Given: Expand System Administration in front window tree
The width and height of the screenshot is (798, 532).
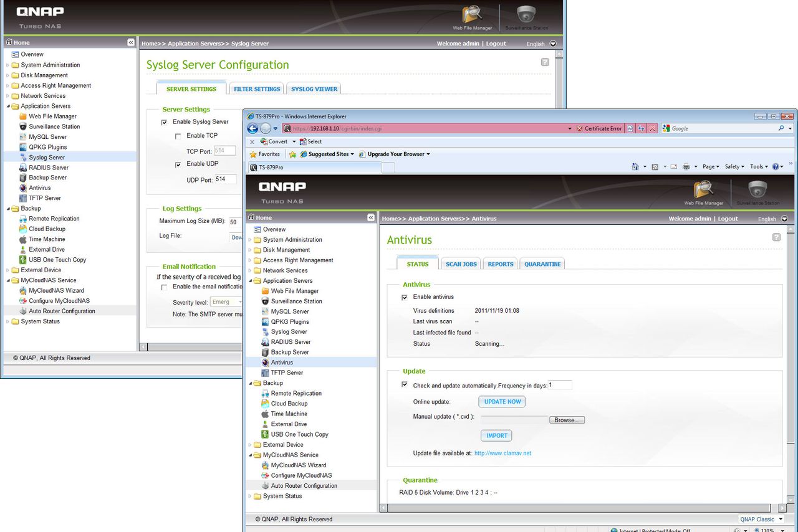Looking at the screenshot, I should pyautogui.click(x=250, y=240).
